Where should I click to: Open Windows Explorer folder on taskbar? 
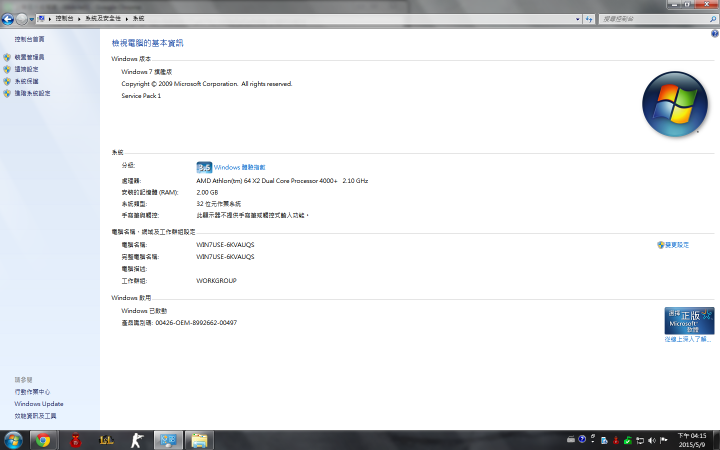199,440
